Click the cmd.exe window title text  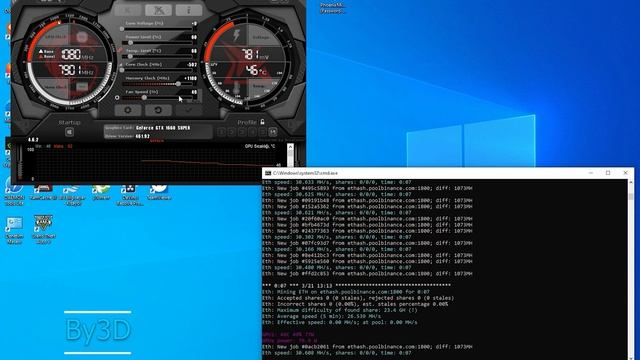tap(305, 173)
